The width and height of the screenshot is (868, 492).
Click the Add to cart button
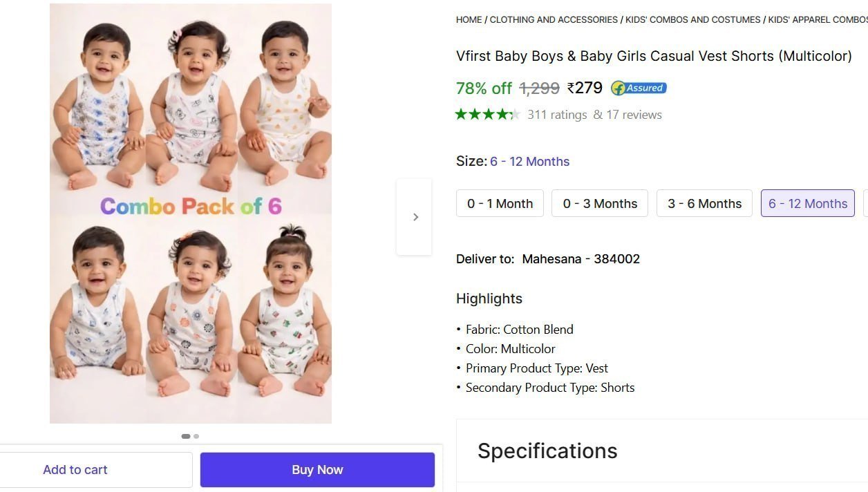(x=75, y=470)
